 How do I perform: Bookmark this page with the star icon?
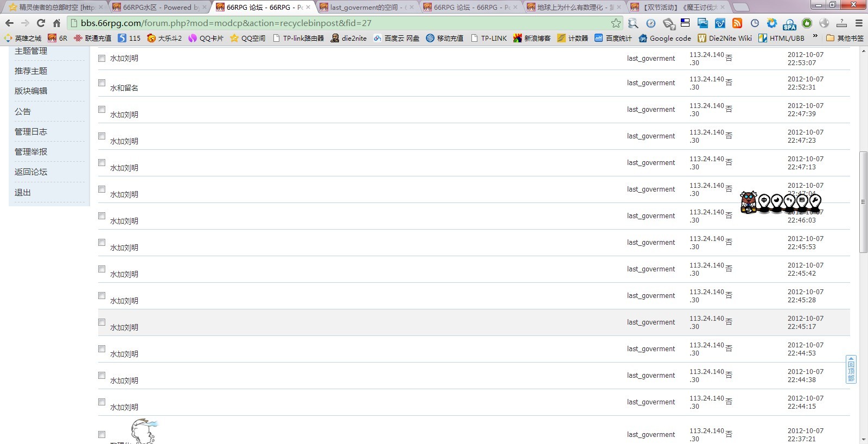tap(616, 23)
